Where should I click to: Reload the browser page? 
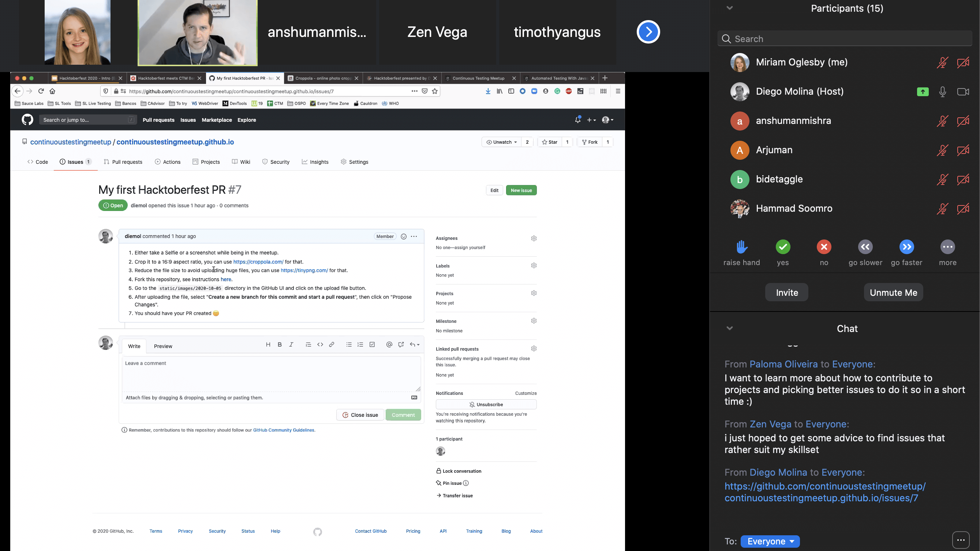41,91
